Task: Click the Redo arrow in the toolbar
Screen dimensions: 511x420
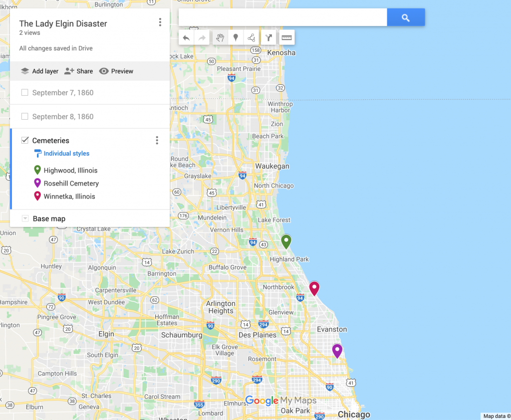Action: click(202, 38)
